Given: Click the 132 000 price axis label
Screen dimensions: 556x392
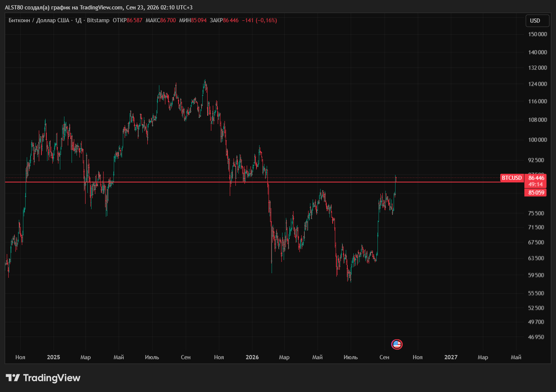Looking at the screenshot, I should click(x=537, y=68).
